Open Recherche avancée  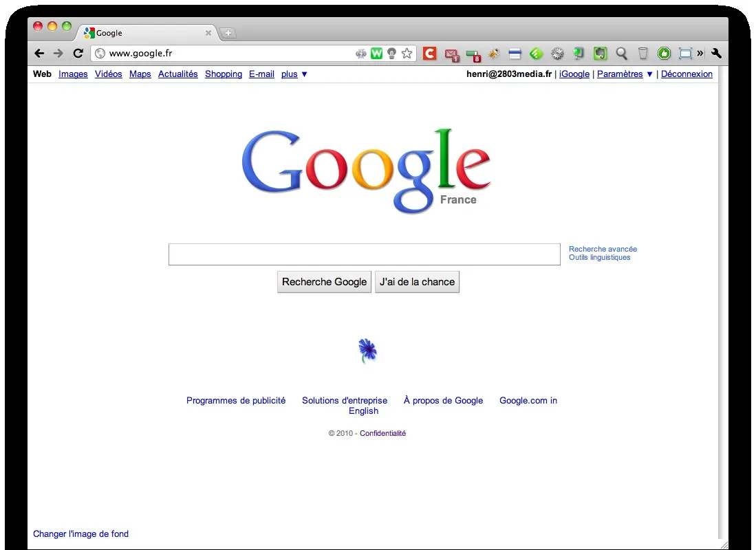click(x=603, y=249)
